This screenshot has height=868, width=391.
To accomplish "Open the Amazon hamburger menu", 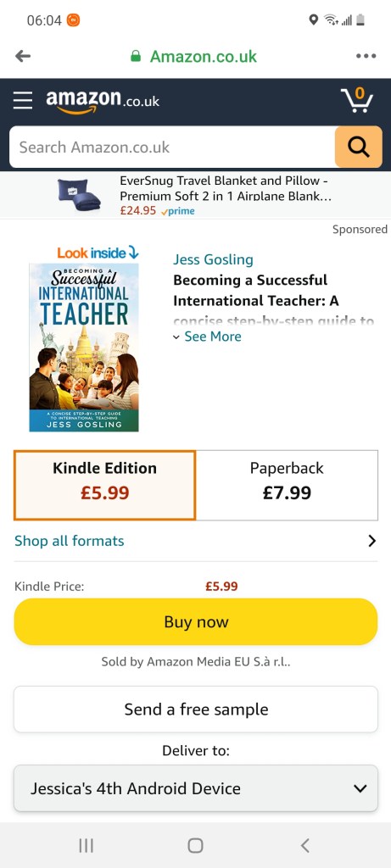I will tap(23, 100).
